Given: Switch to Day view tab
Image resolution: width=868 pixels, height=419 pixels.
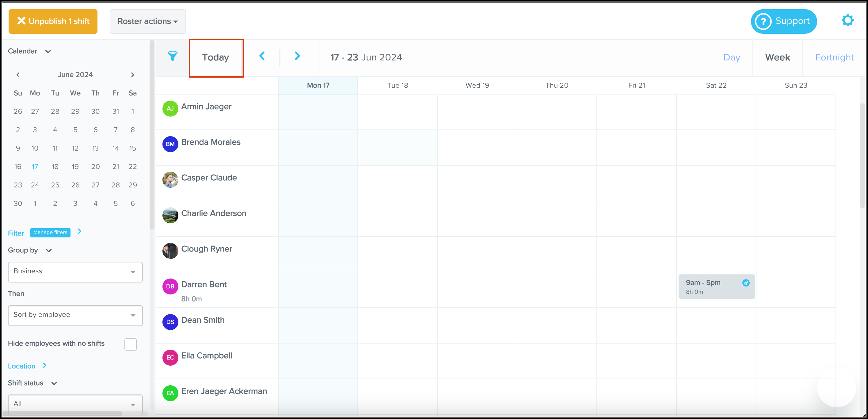Looking at the screenshot, I should tap(732, 57).
